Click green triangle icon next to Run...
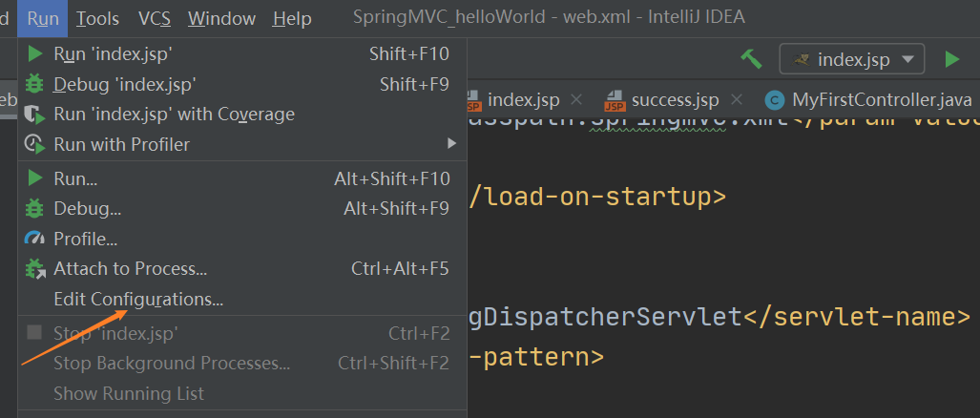Viewport: 980px width, 418px height. (x=34, y=178)
